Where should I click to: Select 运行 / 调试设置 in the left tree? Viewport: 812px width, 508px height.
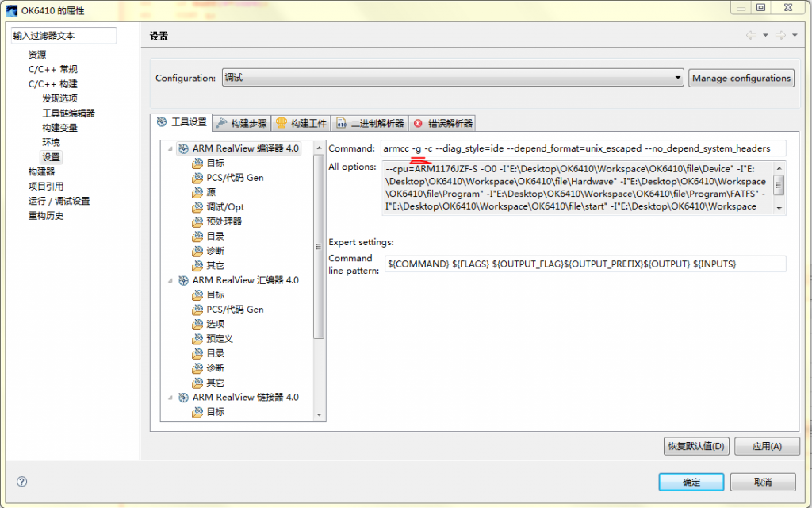tap(59, 201)
